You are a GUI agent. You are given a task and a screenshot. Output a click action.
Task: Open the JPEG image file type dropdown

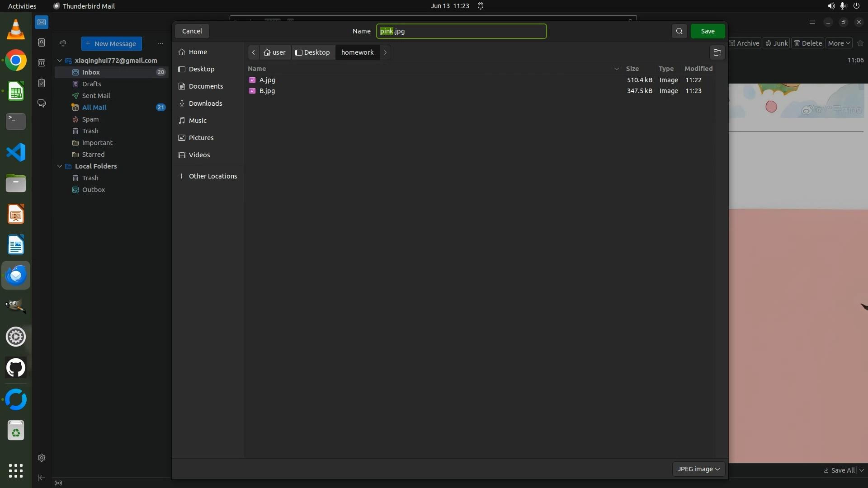698,469
